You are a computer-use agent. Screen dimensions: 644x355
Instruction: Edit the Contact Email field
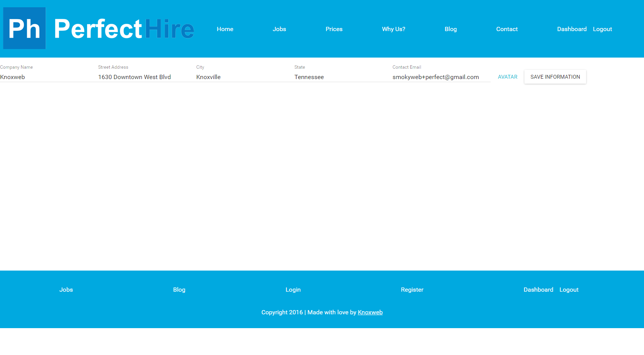point(442,77)
